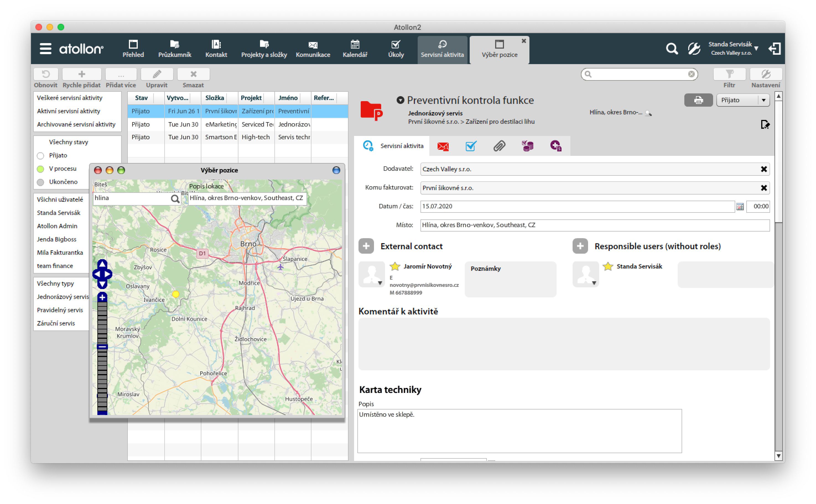Click the map search magnifier icon
816x504 pixels.
click(x=175, y=199)
